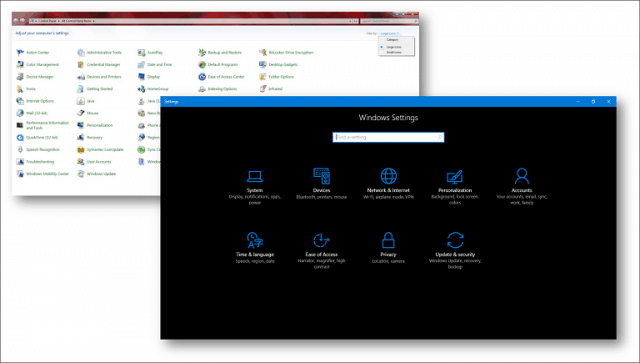
Task: Open Folder Options in Control Panel
Action: click(x=276, y=77)
